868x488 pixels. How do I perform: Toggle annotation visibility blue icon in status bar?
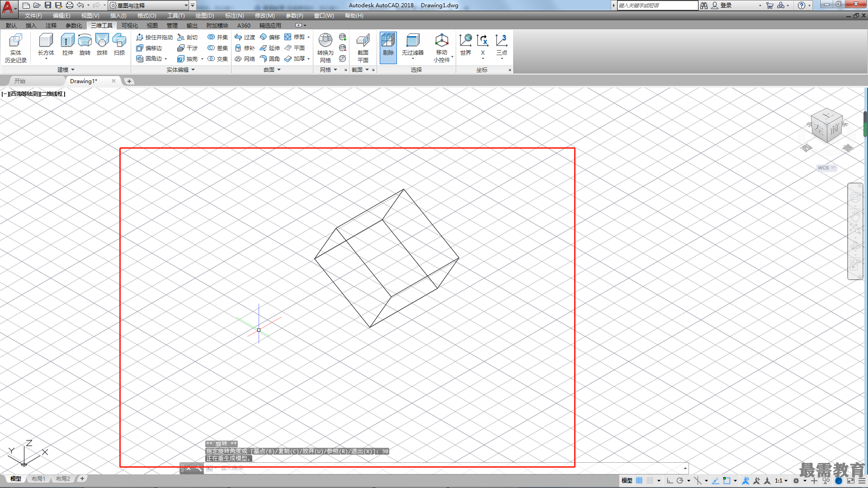[x=746, y=480]
